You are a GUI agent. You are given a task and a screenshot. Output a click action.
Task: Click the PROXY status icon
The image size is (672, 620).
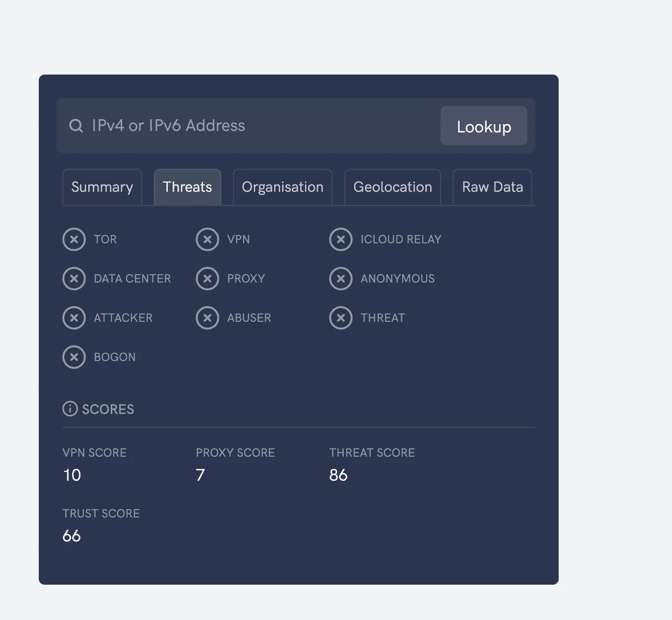(x=207, y=279)
